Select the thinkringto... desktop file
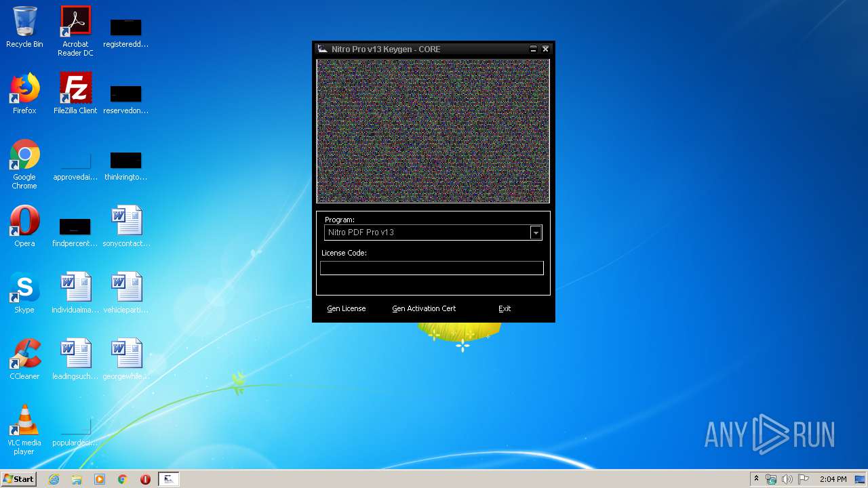868x488 pixels. (x=126, y=166)
